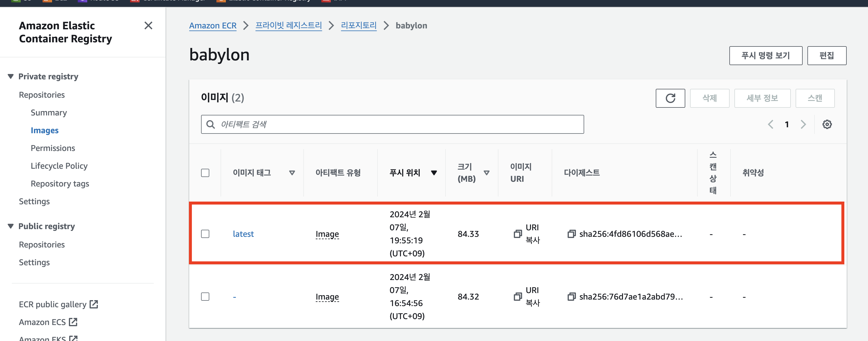Sort by 이미지 태그 column arrow
868x341 pixels.
click(x=292, y=173)
